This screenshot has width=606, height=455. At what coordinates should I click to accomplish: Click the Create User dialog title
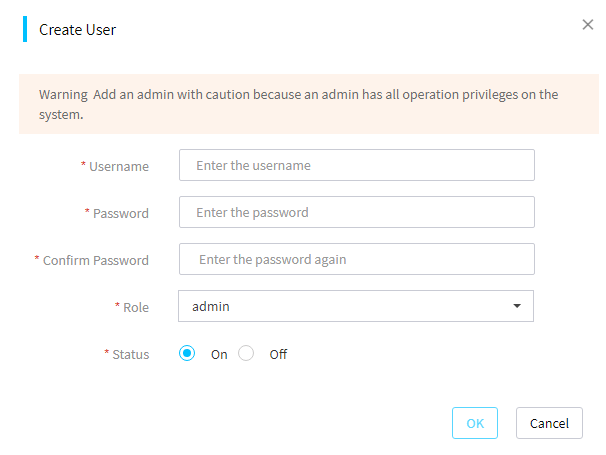[x=77, y=30]
